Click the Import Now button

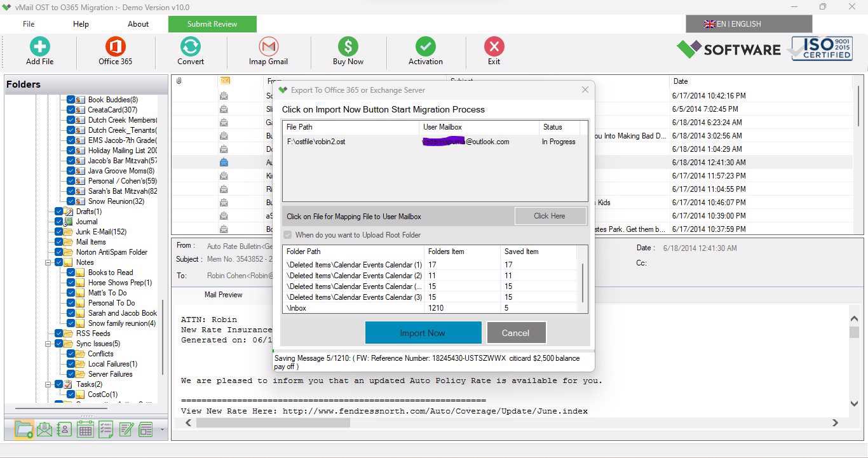click(x=423, y=333)
